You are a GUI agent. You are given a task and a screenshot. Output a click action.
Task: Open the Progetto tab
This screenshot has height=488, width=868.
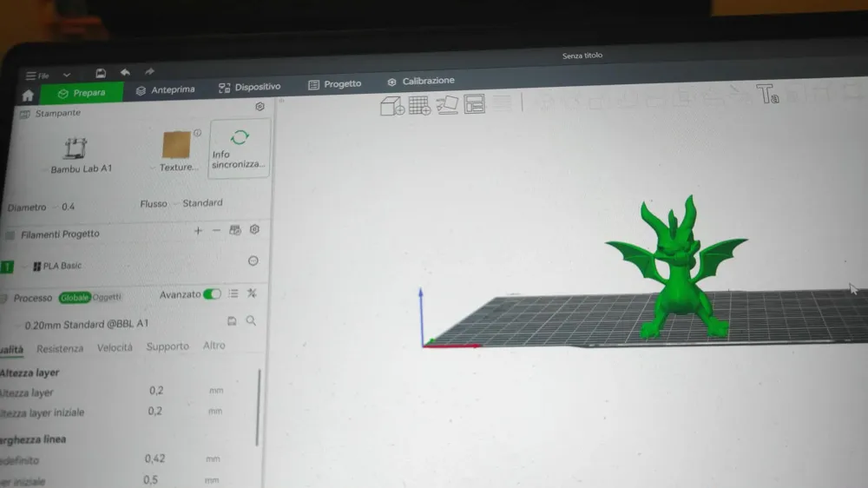pos(335,84)
